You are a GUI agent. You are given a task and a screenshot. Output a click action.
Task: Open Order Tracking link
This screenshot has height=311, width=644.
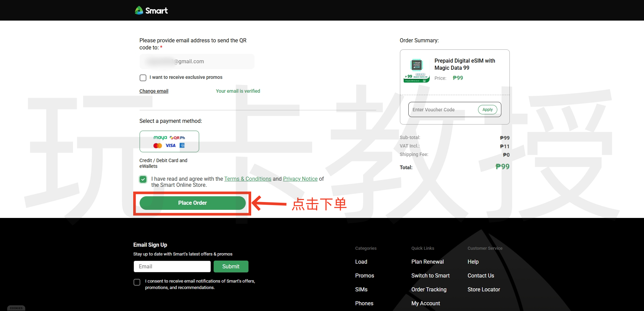(x=429, y=289)
